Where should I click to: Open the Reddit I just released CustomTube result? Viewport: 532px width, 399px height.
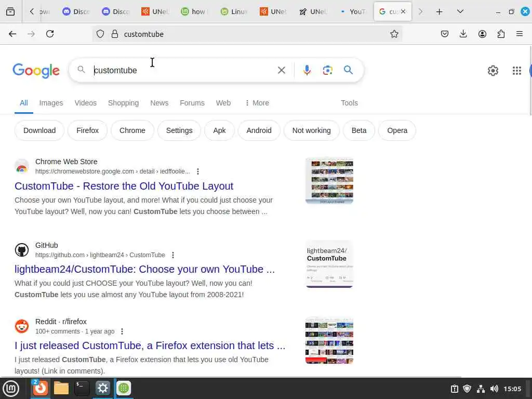(150, 345)
